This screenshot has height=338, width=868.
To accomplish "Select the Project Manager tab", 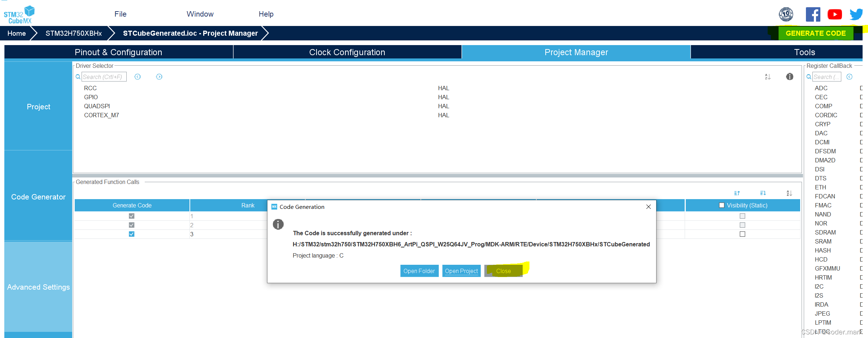I will [x=576, y=52].
